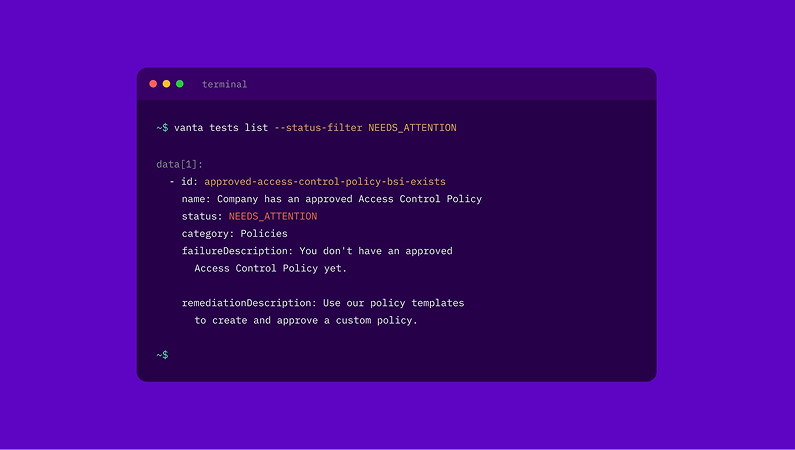Click "Access Control Policy yet." line
This screenshot has width=795, height=450.
pyautogui.click(x=270, y=268)
